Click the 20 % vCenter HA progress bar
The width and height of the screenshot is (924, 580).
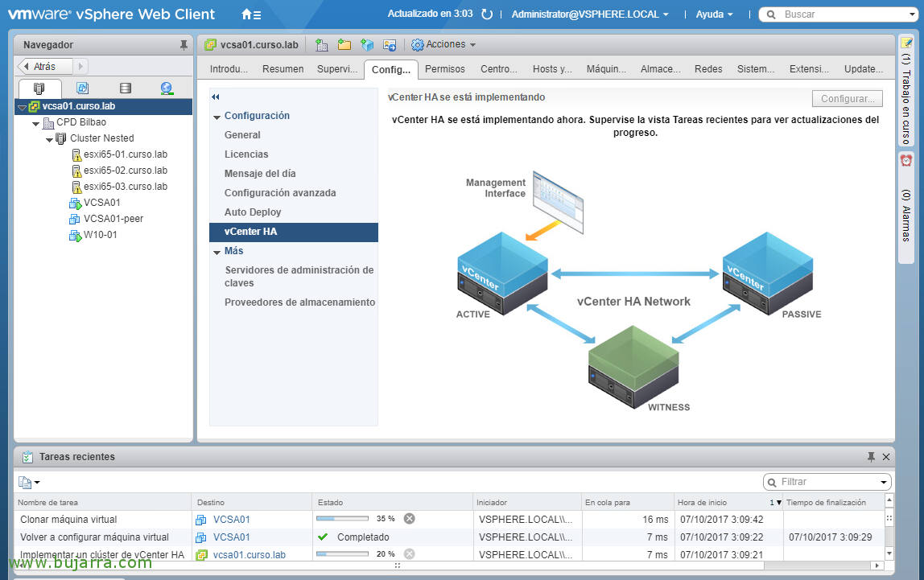[342, 554]
